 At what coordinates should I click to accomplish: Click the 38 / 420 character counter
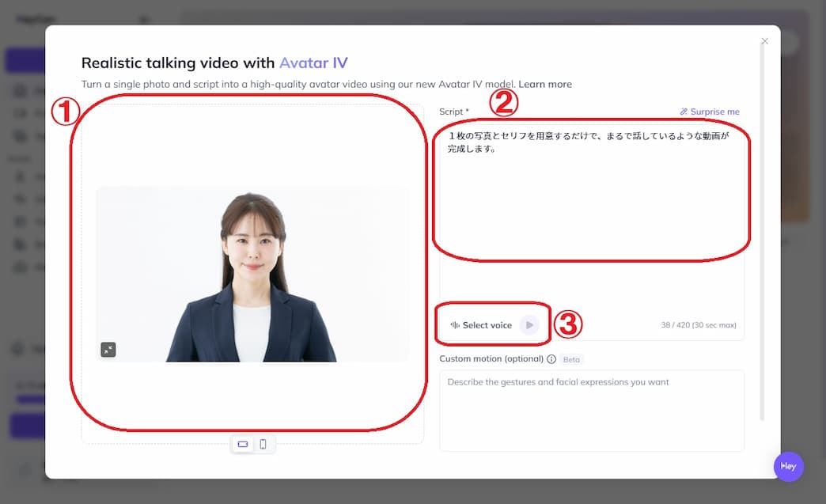pos(699,325)
